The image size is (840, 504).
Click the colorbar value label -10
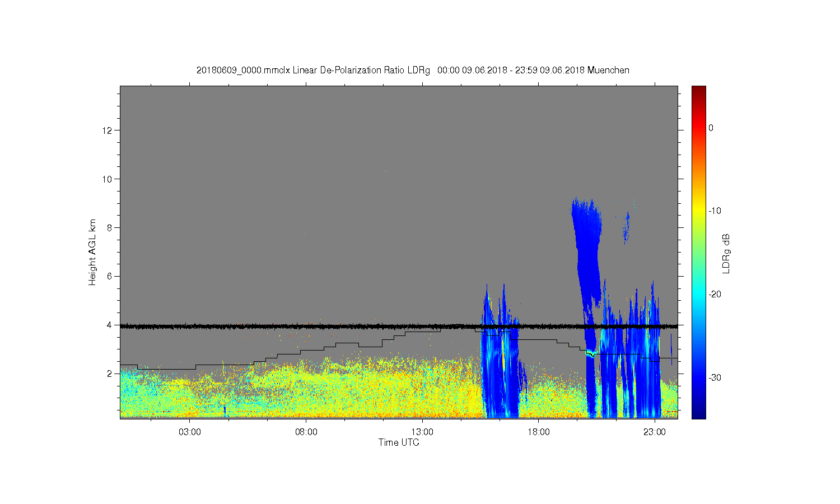715,211
